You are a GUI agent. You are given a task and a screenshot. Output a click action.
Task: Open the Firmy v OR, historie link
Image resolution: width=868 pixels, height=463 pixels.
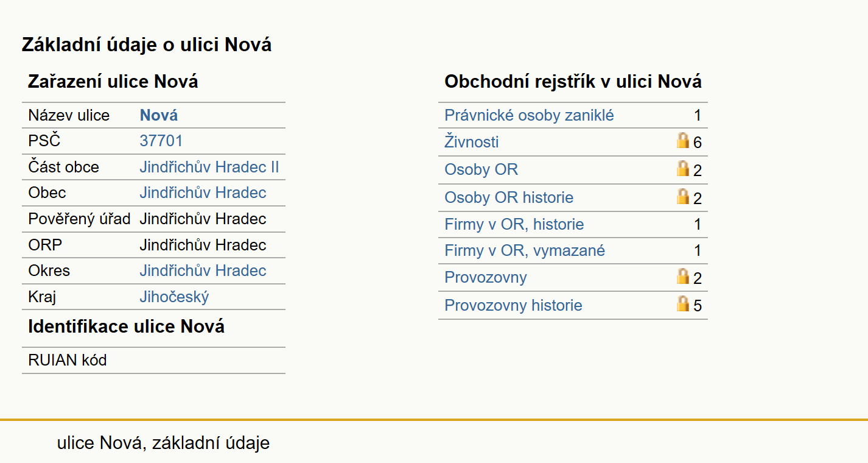tap(514, 224)
